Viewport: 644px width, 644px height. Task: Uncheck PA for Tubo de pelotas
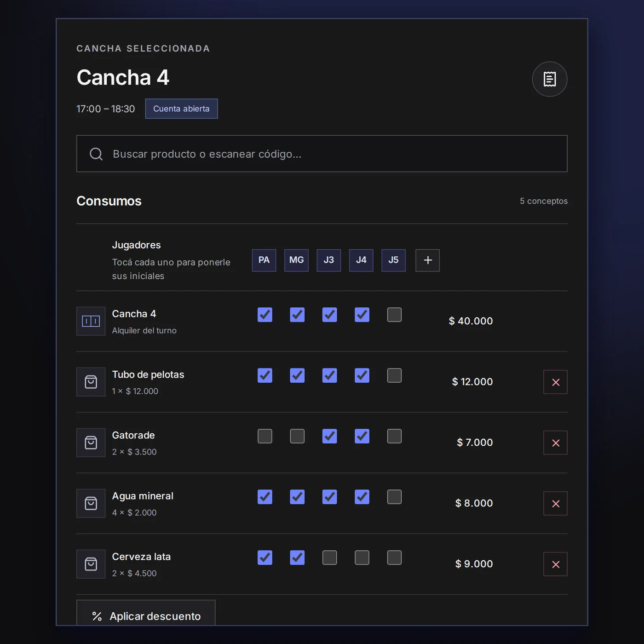265,375
